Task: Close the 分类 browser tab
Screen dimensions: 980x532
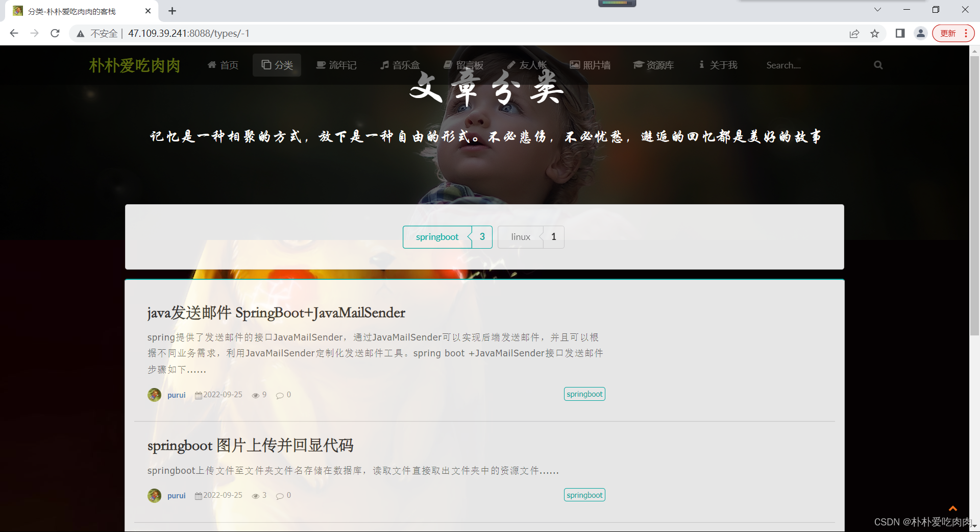Action: [x=148, y=11]
